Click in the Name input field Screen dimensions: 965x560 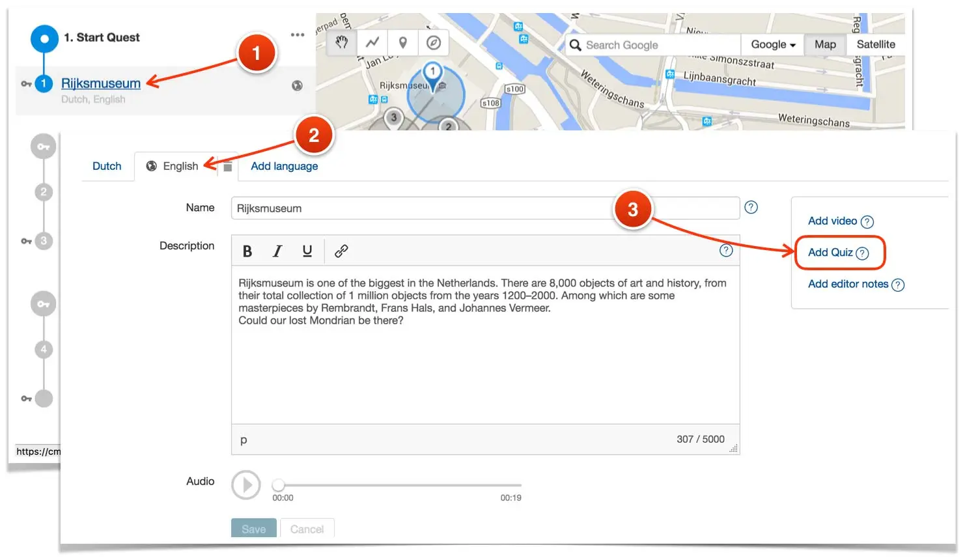[x=485, y=208]
